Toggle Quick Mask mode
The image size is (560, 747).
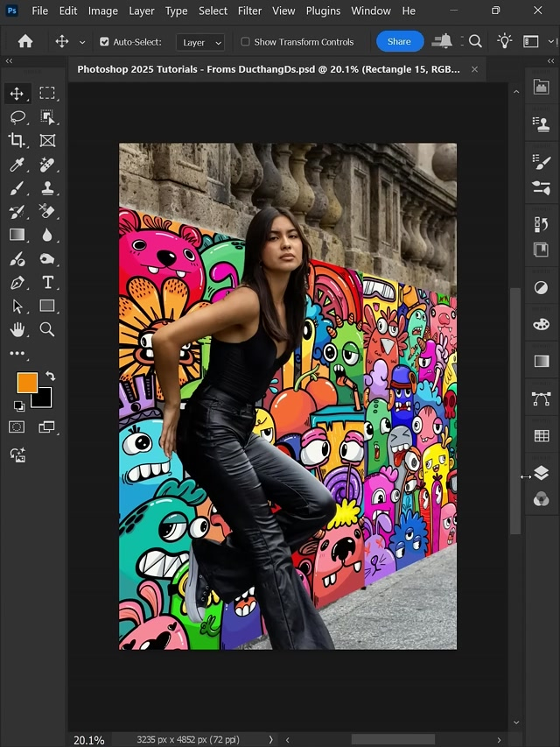click(x=17, y=426)
